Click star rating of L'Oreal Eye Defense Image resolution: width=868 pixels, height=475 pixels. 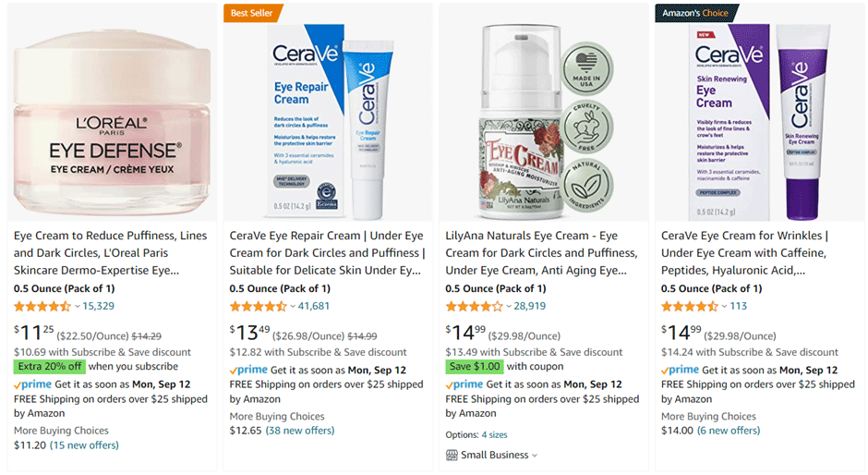pyautogui.click(x=42, y=306)
